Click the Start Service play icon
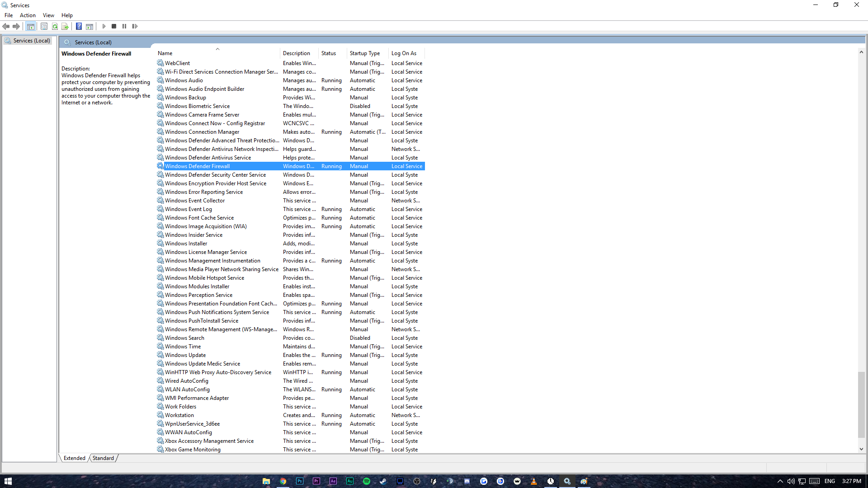This screenshot has width=868, height=488. coord(104,26)
